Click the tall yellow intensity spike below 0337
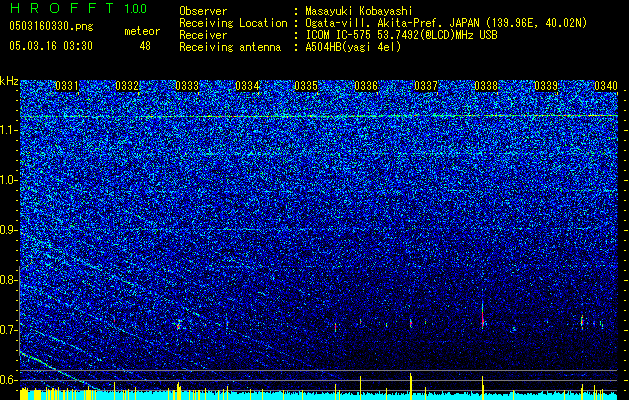629x400 pixels. pos(410,386)
